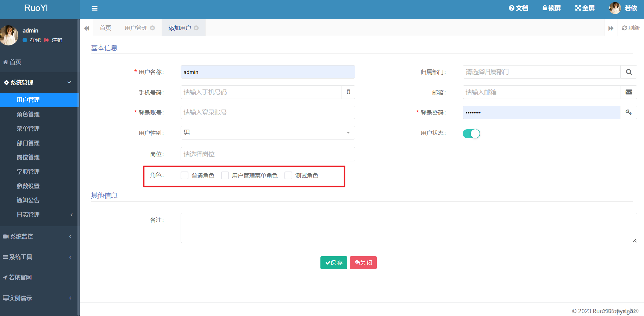The image size is (644, 316).
Task: Click the tab scroll-right double arrow
Action: point(611,28)
